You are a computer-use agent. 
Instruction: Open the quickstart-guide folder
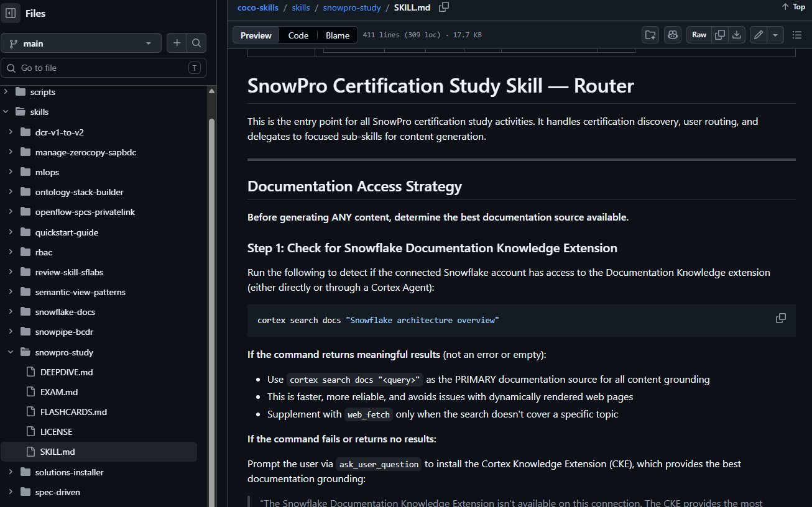click(67, 232)
